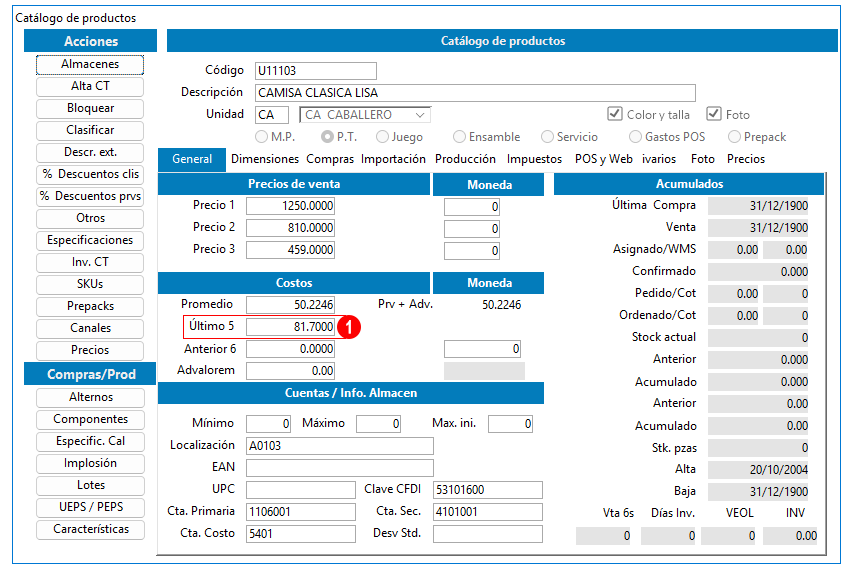Viewport: 852px width, 571px height.
Task: Switch to the Compras tab
Action: tap(330, 159)
